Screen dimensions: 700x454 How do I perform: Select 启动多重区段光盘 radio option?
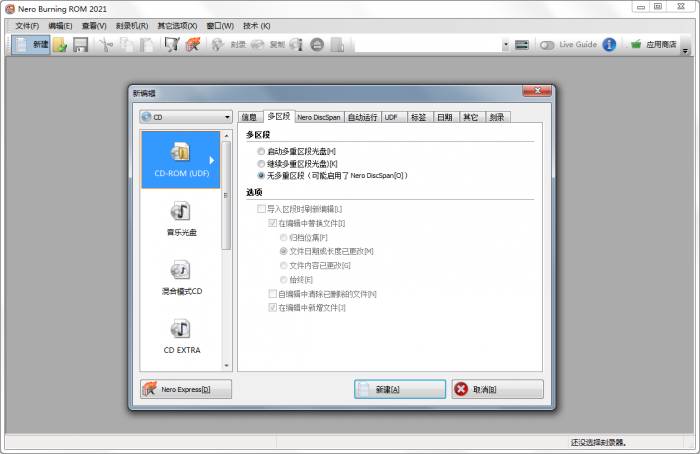coord(262,151)
